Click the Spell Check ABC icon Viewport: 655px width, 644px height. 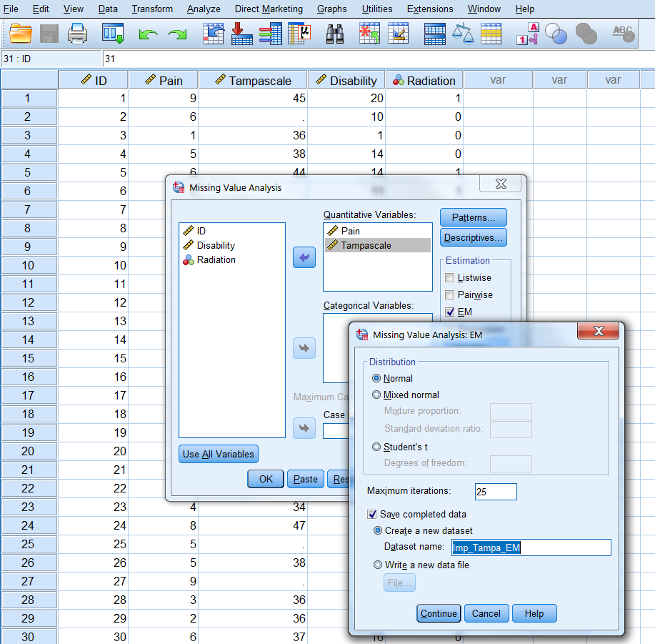tap(623, 33)
